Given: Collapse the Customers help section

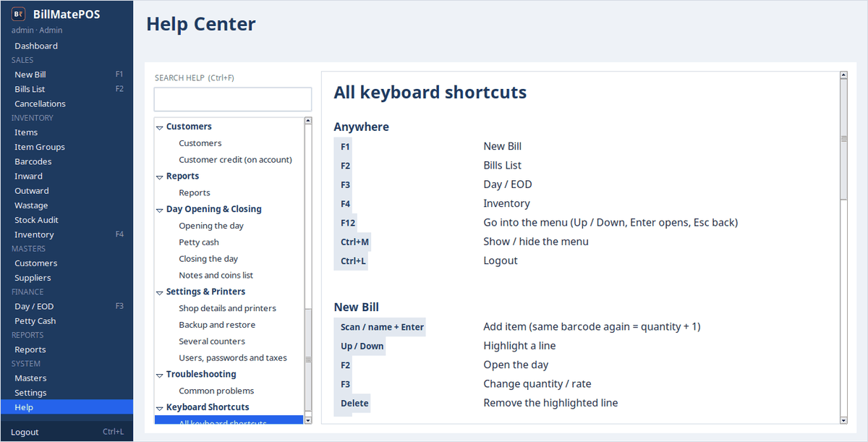Looking at the screenshot, I should (x=160, y=127).
